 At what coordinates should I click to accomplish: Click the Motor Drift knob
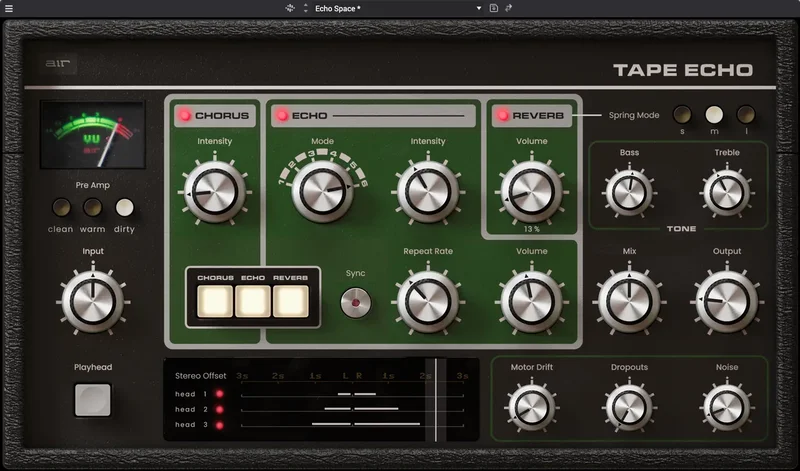click(531, 408)
